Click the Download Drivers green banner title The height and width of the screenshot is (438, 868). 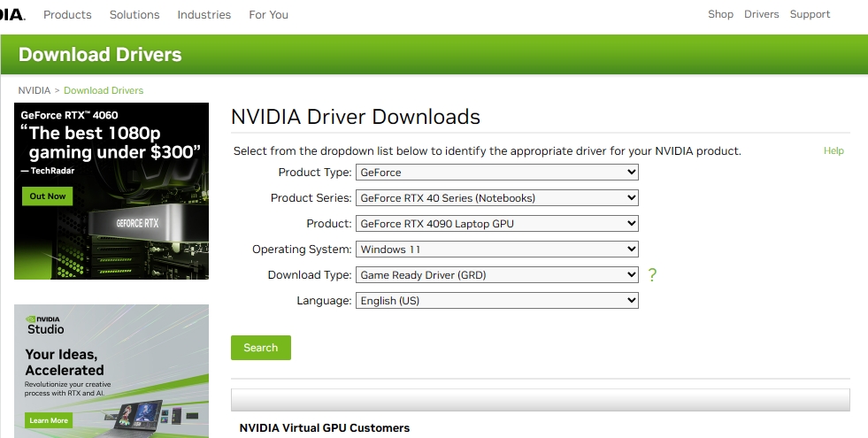pyautogui.click(x=100, y=54)
